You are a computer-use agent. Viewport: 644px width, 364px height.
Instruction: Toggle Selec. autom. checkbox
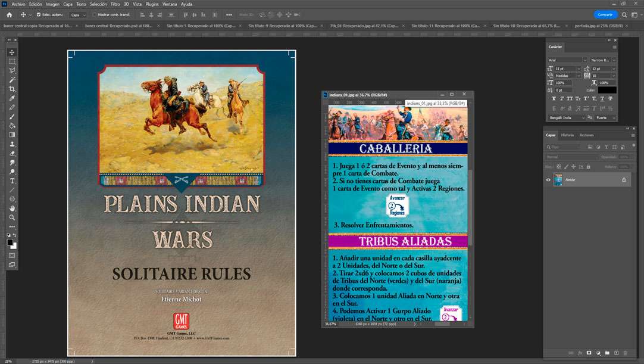click(x=39, y=15)
